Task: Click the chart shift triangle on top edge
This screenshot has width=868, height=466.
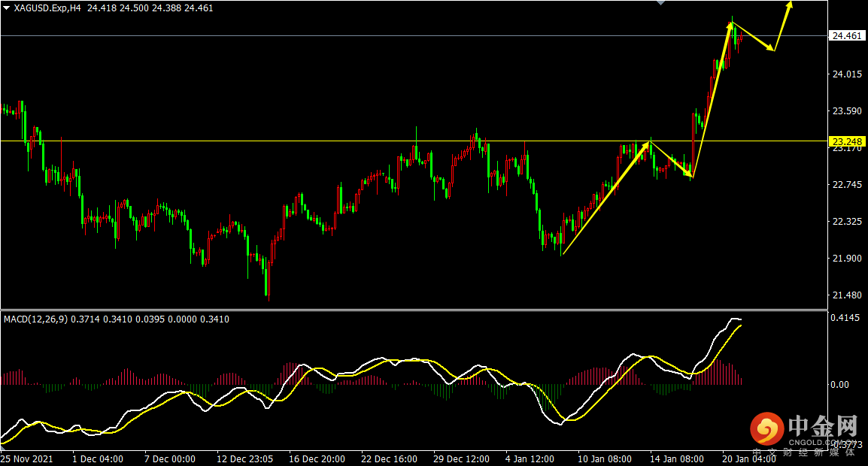Action: tap(660, 3)
